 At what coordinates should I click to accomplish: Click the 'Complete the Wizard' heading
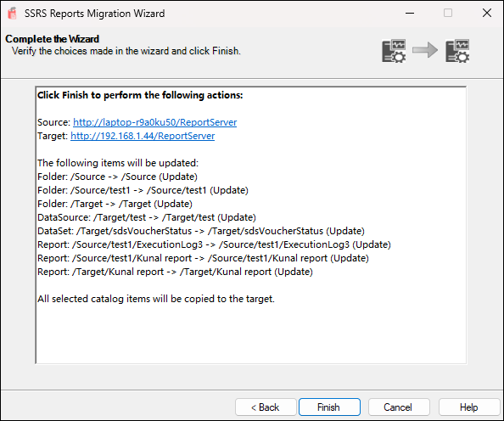[52, 39]
